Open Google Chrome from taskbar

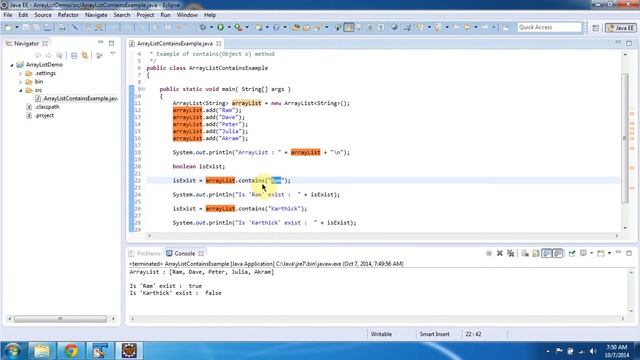click(x=71, y=351)
